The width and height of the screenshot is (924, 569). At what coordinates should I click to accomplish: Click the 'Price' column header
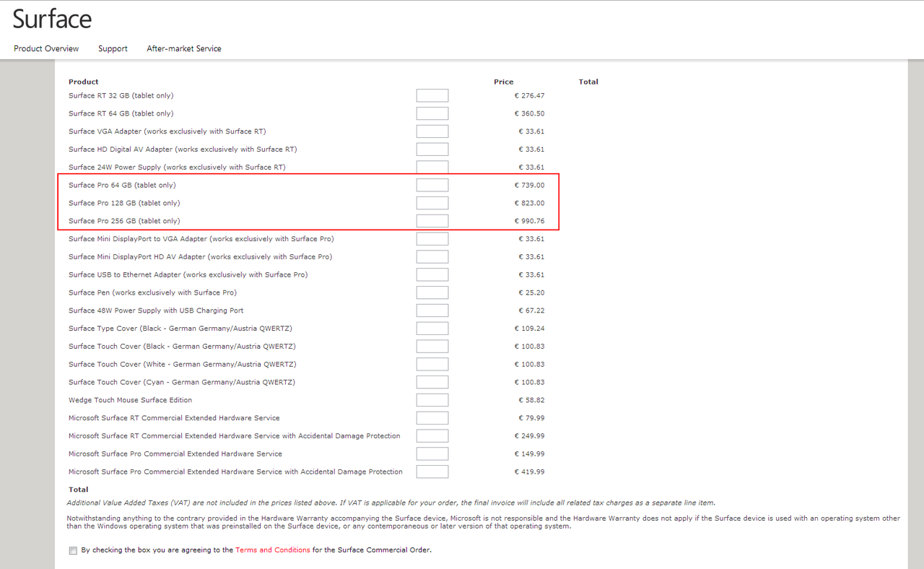504,82
